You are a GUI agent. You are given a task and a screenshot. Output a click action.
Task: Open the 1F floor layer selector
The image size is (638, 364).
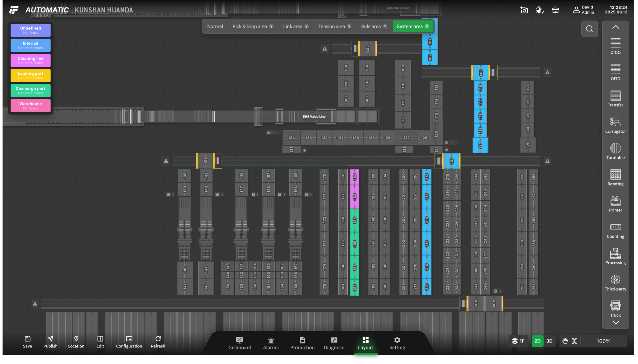point(518,341)
